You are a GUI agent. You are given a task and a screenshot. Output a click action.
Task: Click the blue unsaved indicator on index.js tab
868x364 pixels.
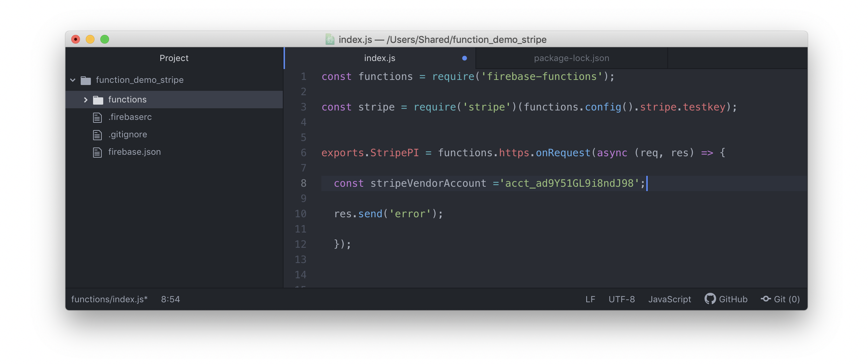pos(464,58)
